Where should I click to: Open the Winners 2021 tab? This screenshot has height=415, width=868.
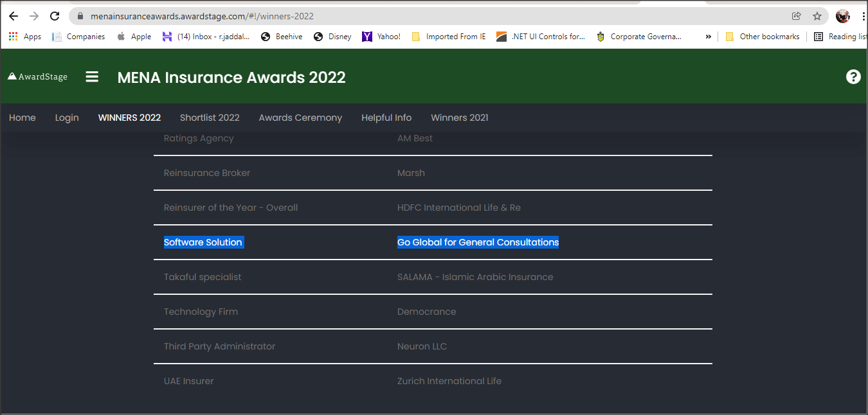[x=460, y=118]
